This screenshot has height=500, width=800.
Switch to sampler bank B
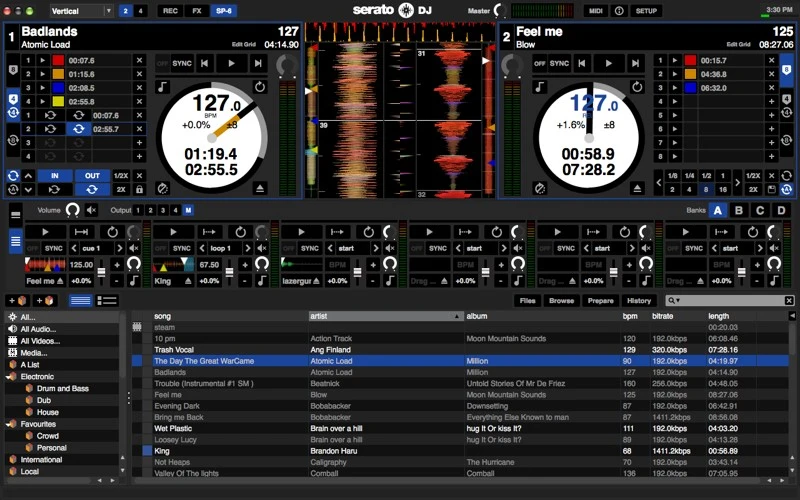pyautogui.click(x=739, y=210)
